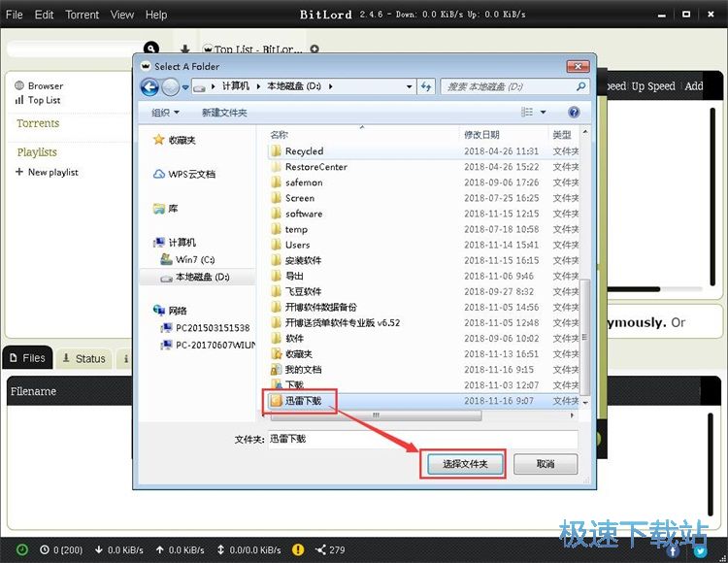The image size is (728, 563).
Task: Select 收藏夹 in navigation pane
Action: (x=175, y=140)
